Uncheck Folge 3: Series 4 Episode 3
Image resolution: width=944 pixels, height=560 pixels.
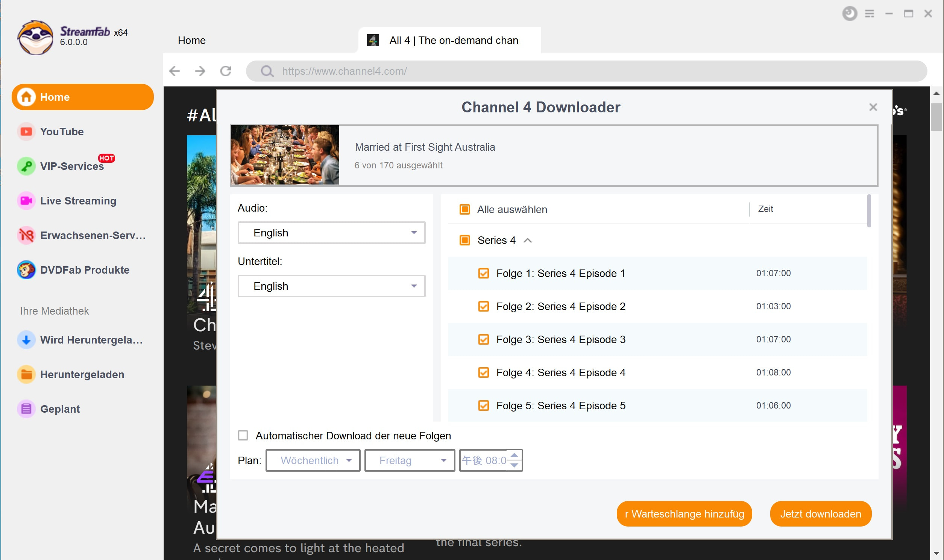pyautogui.click(x=484, y=340)
